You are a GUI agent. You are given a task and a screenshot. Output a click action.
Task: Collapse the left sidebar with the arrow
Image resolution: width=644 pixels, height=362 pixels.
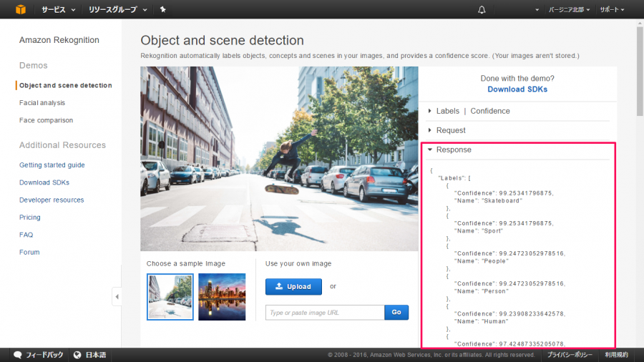[x=117, y=297]
